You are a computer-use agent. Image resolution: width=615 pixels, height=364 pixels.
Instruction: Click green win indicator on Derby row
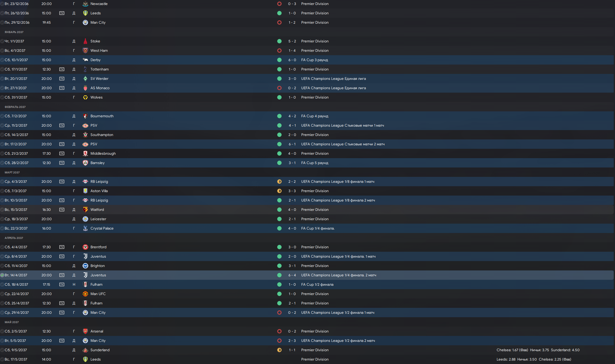[x=279, y=60]
